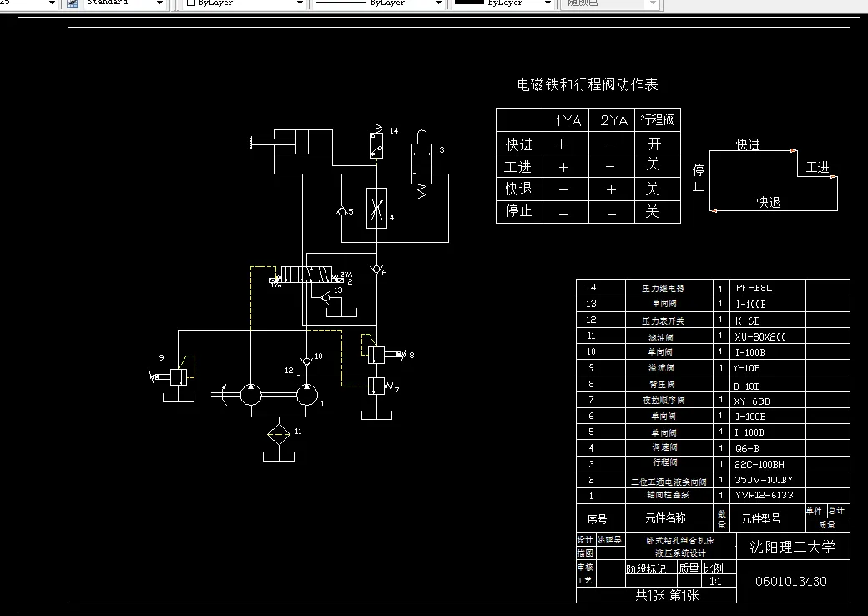Click the 工进 row label in action table
This screenshot has width=868, height=616.
[x=518, y=167]
